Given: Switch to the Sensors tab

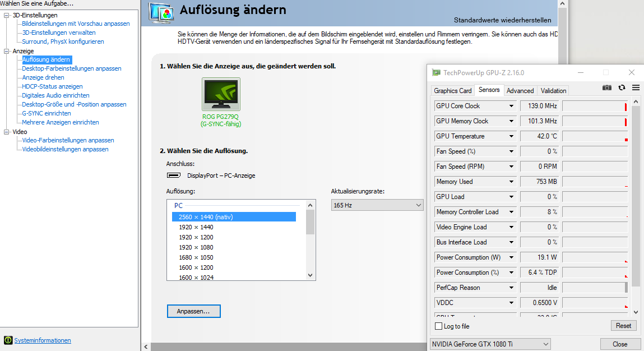Looking at the screenshot, I should (x=489, y=90).
